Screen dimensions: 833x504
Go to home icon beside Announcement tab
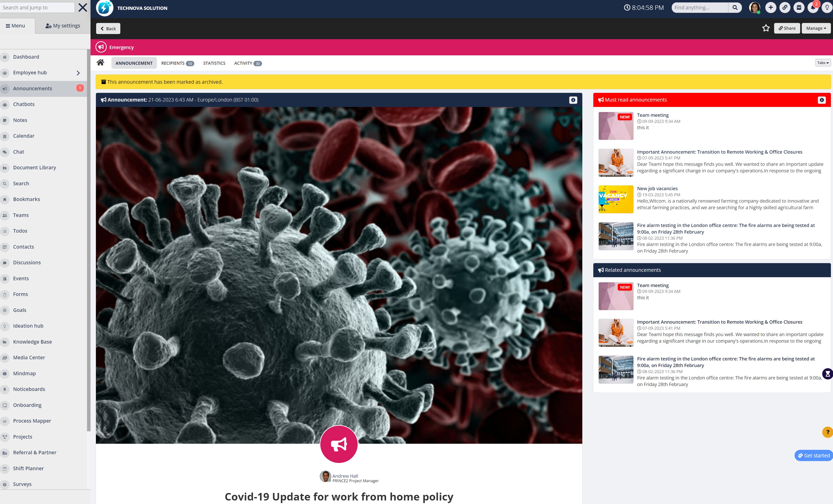point(100,63)
